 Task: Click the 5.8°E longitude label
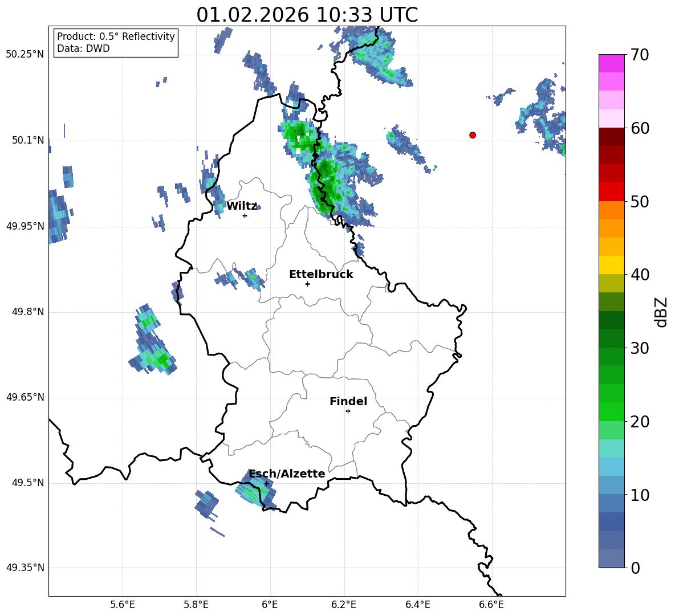[x=196, y=605]
